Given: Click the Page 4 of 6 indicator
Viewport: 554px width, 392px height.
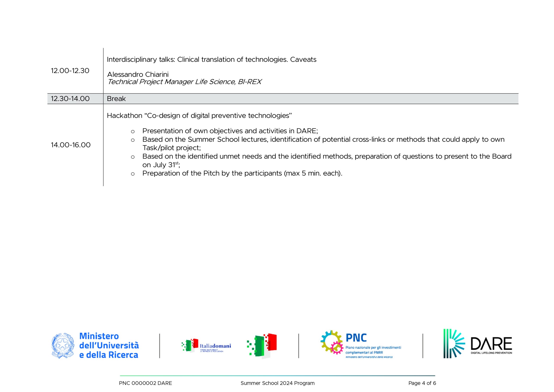Looking at the screenshot, I should tap(422, 383).
